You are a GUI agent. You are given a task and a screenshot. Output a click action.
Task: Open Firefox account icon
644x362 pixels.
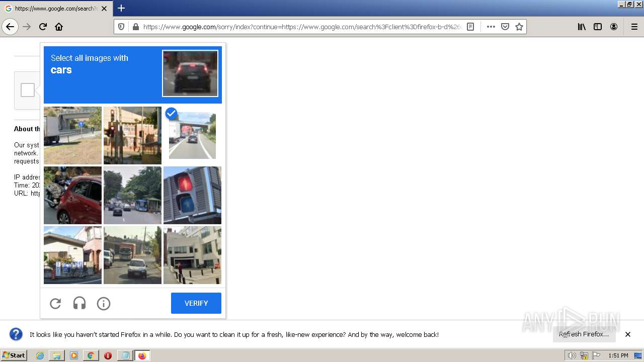(614, 27)
